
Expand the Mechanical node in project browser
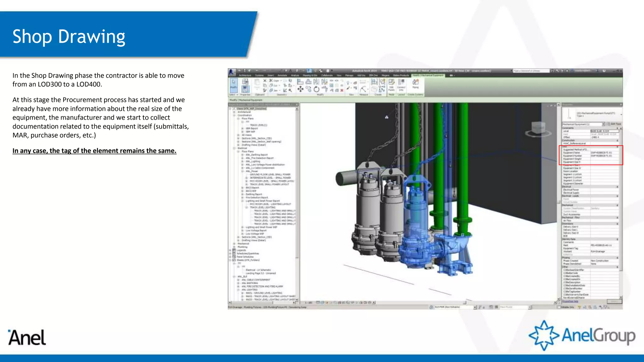[x=234, y=244]
